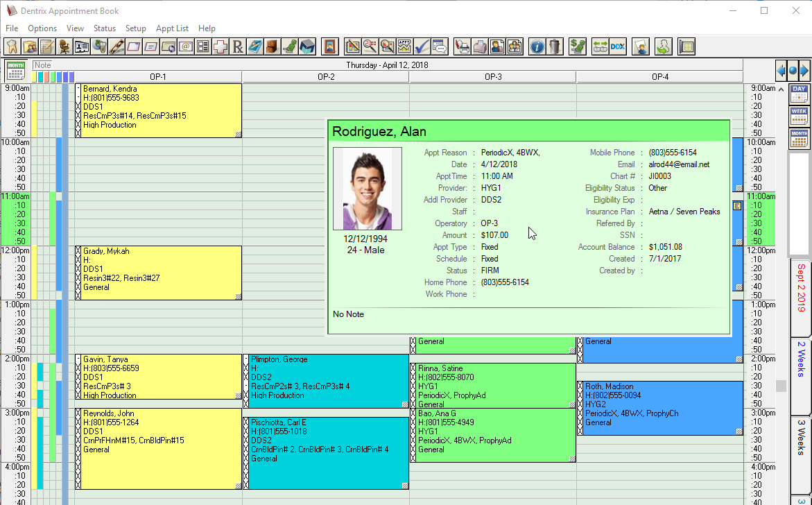Go to the previous day arrow
Image resolution: width=812 pixels, height=505 pixels.
[781, 70]
